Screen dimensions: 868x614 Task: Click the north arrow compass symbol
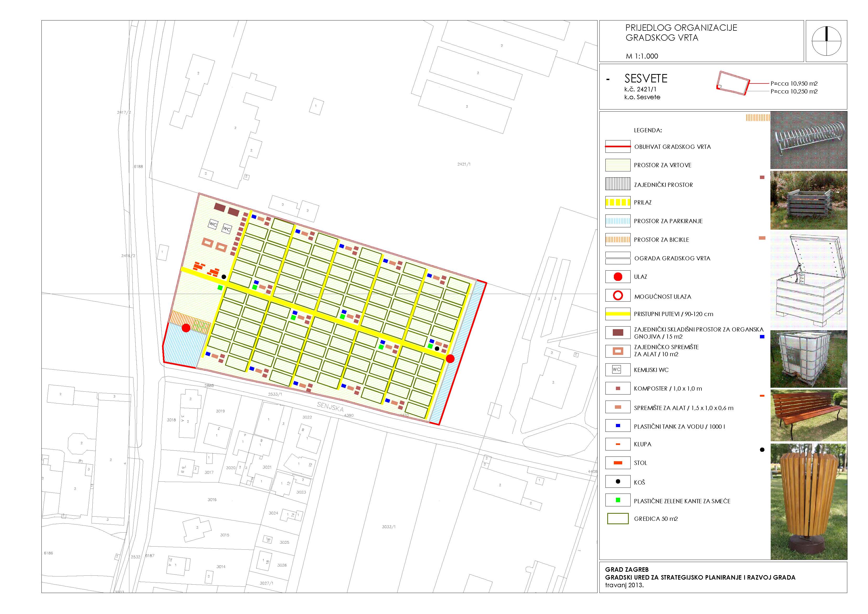[x=826, y=41]
